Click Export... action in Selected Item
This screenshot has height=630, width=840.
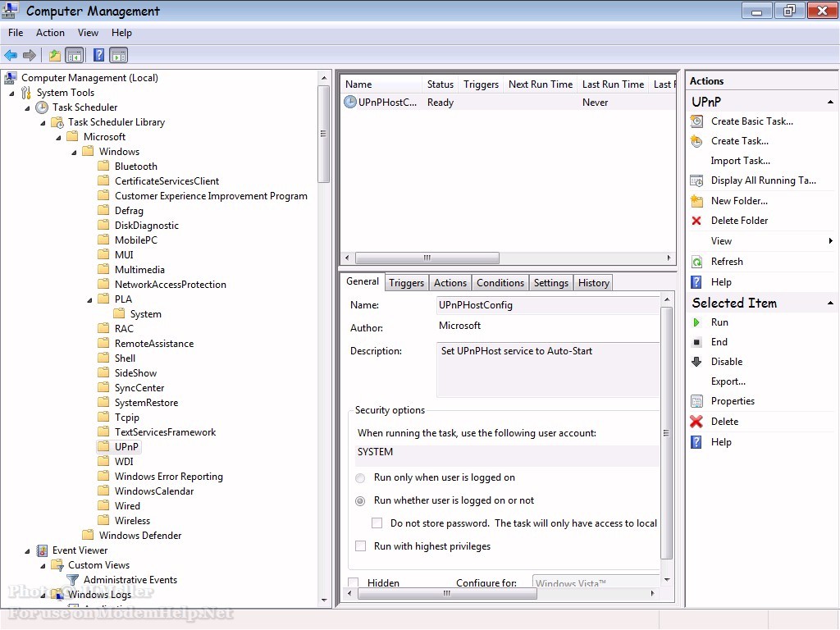coord(728,381)
